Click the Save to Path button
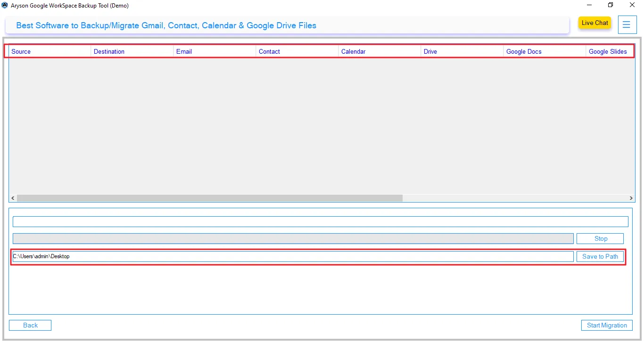This screenshot has width=644, height=343. [x=600, y=256]
